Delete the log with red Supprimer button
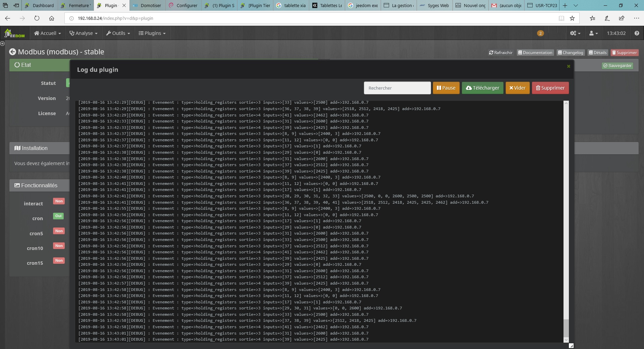Viewport: 644px width, 349px height. [550, 88]
